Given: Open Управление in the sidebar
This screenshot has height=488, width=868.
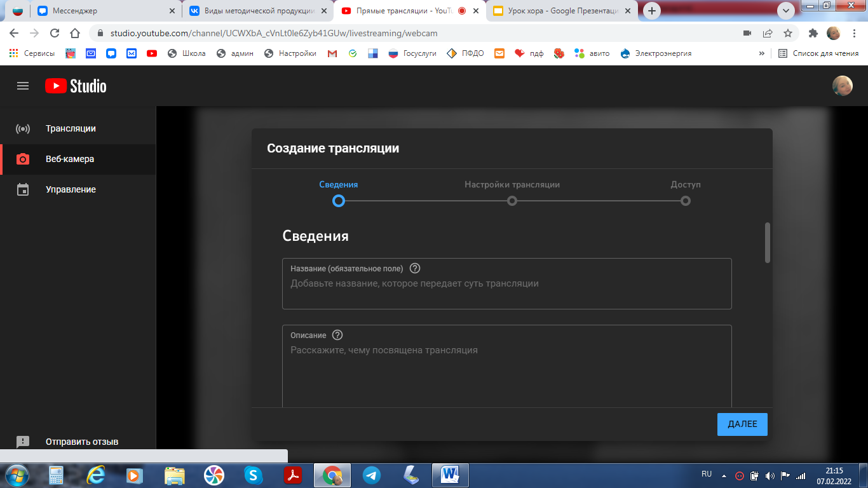Looking at the screenshot, I should click(78, 189).
